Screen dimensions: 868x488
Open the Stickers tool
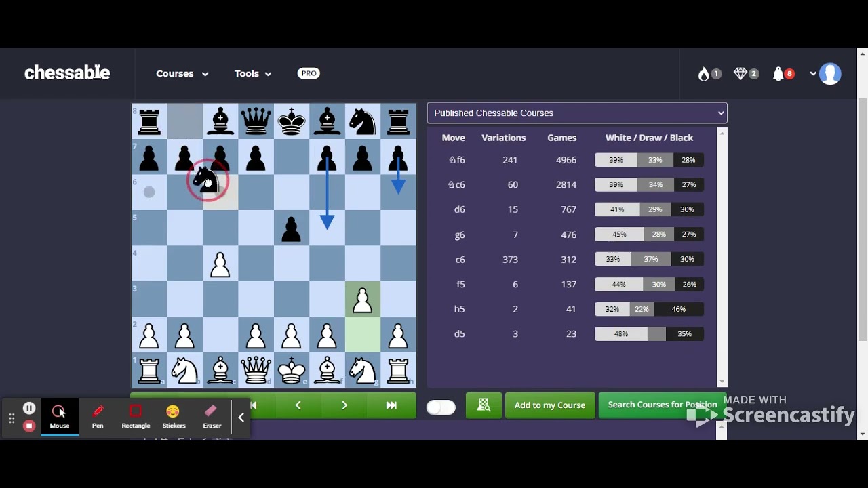click(x=174, y=416)
